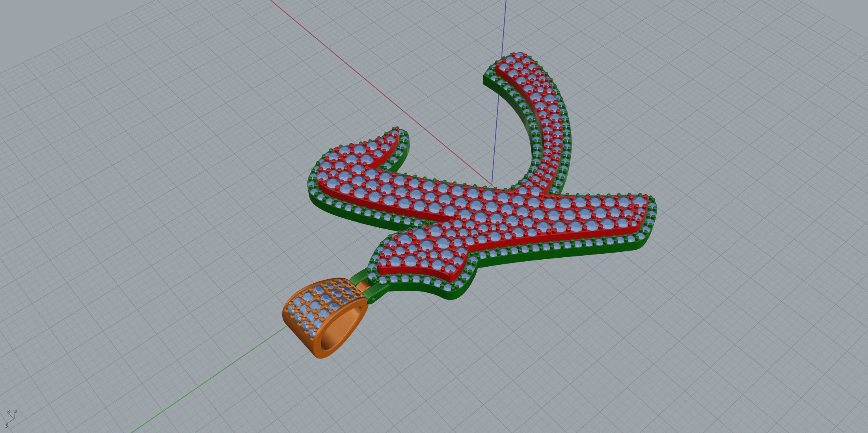Click the world axes icon in the viewport corner

[x=11, y=418]
